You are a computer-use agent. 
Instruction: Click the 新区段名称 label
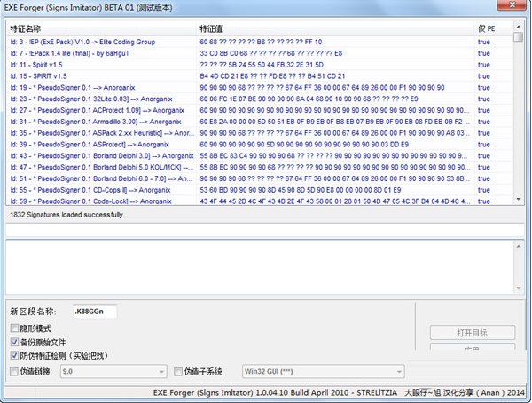tap(33, 312)
